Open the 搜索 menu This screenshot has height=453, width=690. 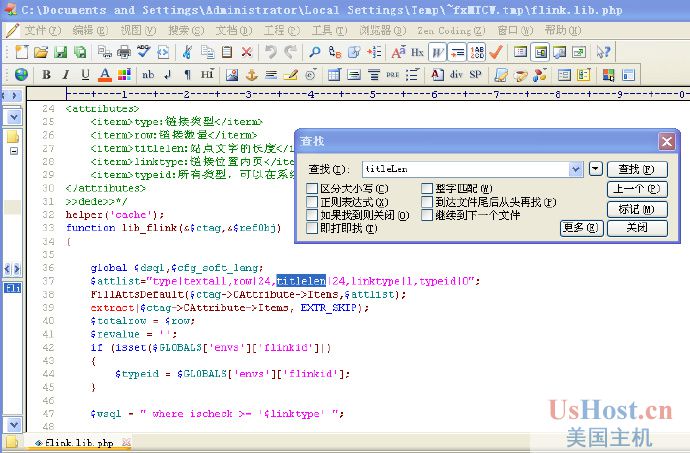point(186,30)
